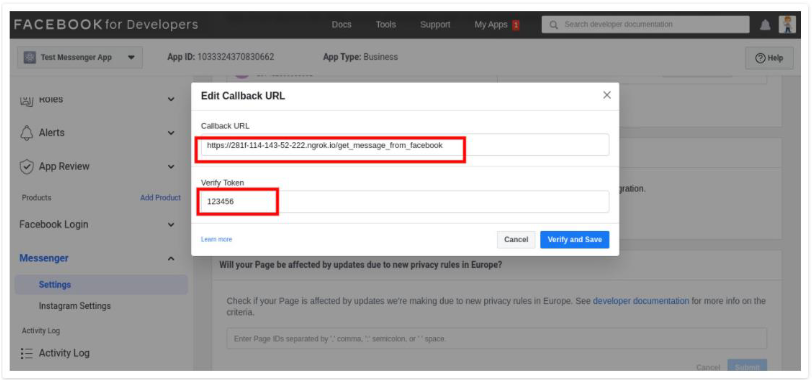Open the user profile avatar
Screen dimensions: 812x380
coord(787,24)
